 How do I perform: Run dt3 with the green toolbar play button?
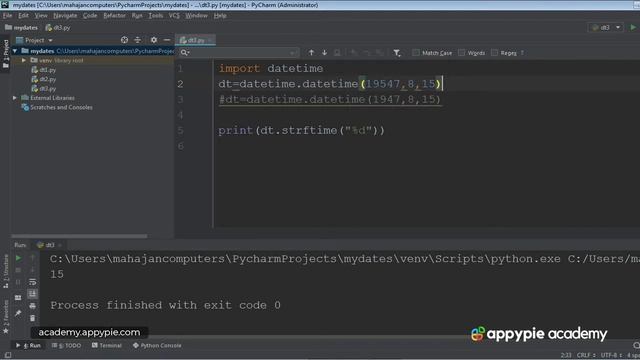coord(633,27)
